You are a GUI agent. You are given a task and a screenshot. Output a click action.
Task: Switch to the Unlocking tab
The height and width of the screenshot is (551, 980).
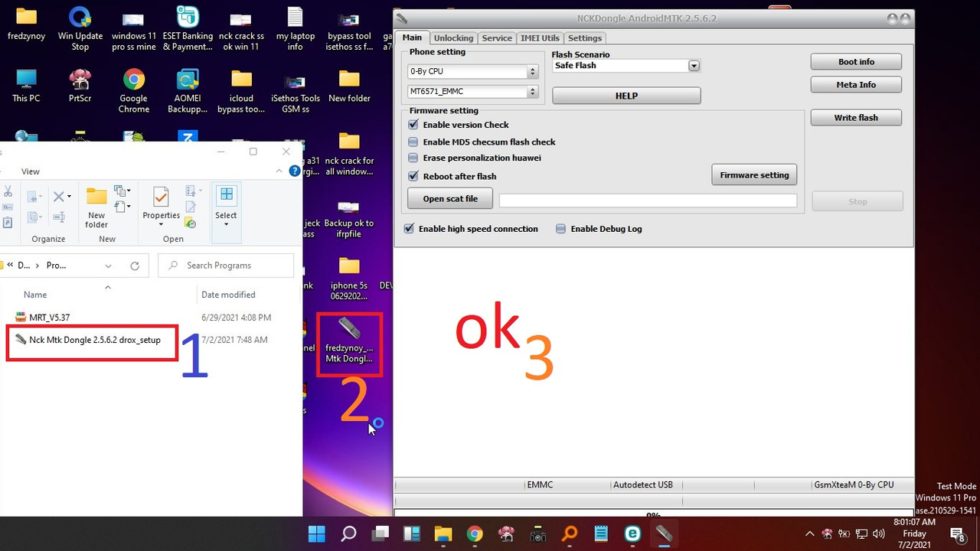click(x=453, y=37)
